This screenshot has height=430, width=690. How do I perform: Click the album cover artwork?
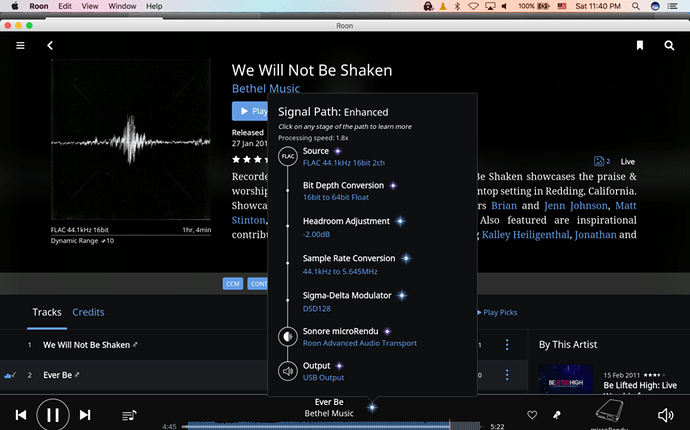tap(131, 140)
